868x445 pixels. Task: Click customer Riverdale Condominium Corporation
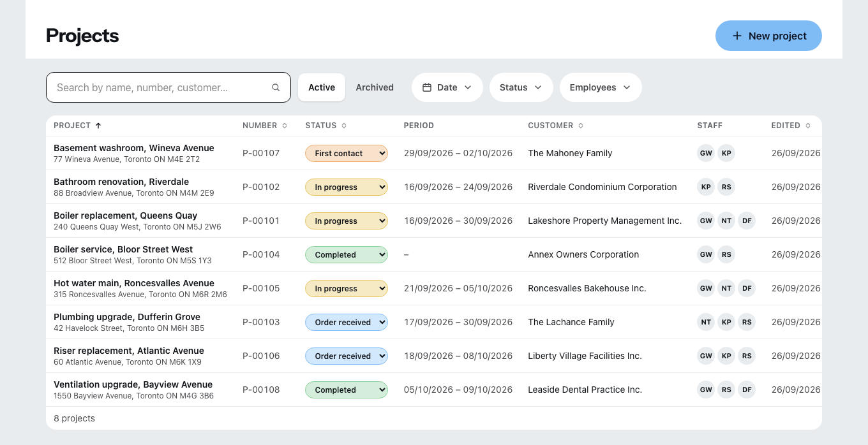(x=602, y=187)
